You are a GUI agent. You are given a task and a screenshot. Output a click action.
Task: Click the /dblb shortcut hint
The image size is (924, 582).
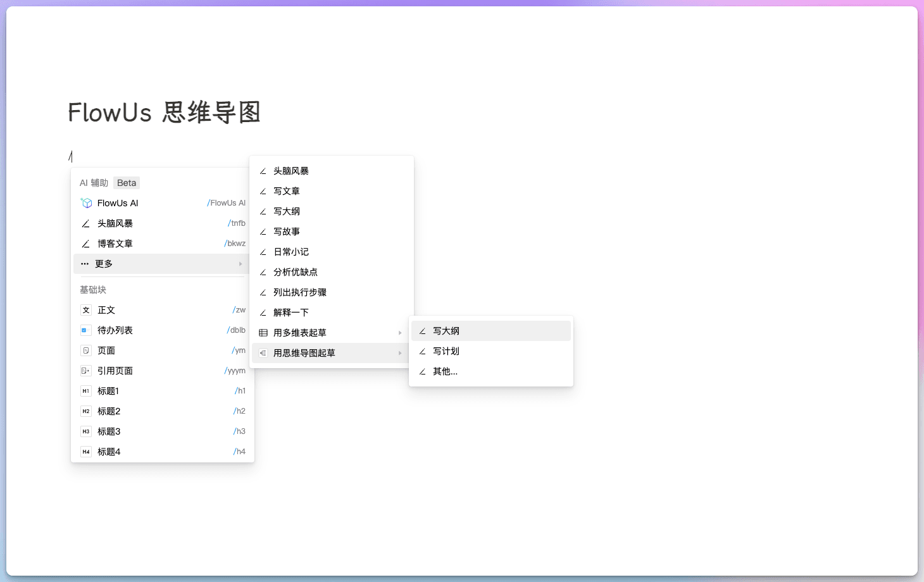tap(236, 330)
